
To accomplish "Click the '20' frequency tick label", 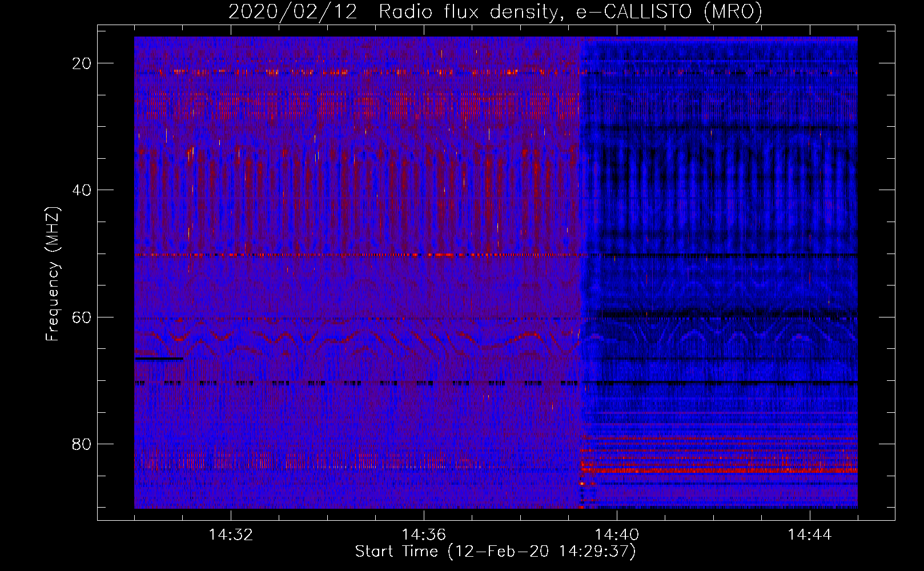I will coord(82,63).
